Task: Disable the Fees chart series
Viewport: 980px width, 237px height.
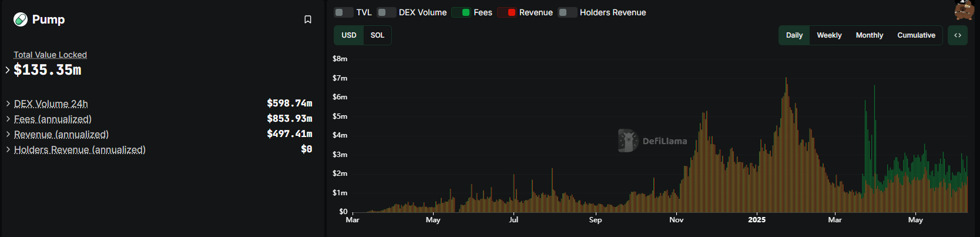Action: [x=461, y=12]
